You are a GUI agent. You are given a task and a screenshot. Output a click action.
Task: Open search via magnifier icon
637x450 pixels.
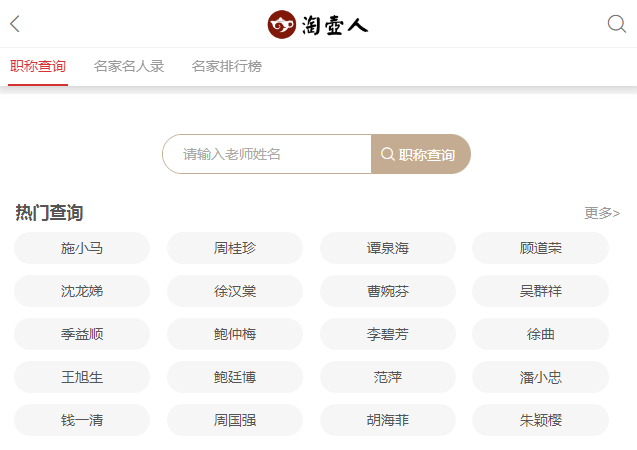pyautogui.click(x=616, y=24)
